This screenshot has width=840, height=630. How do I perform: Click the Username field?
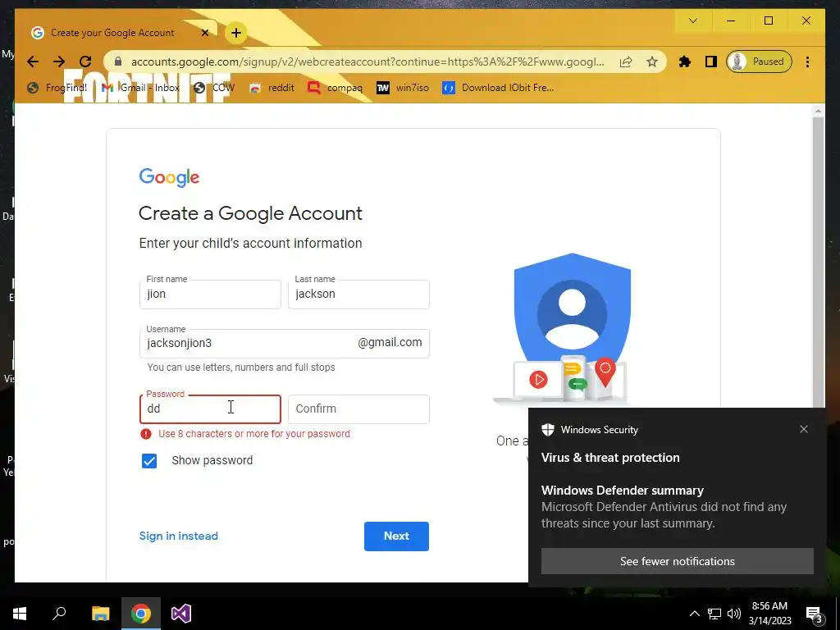click(x=285, y=344)
